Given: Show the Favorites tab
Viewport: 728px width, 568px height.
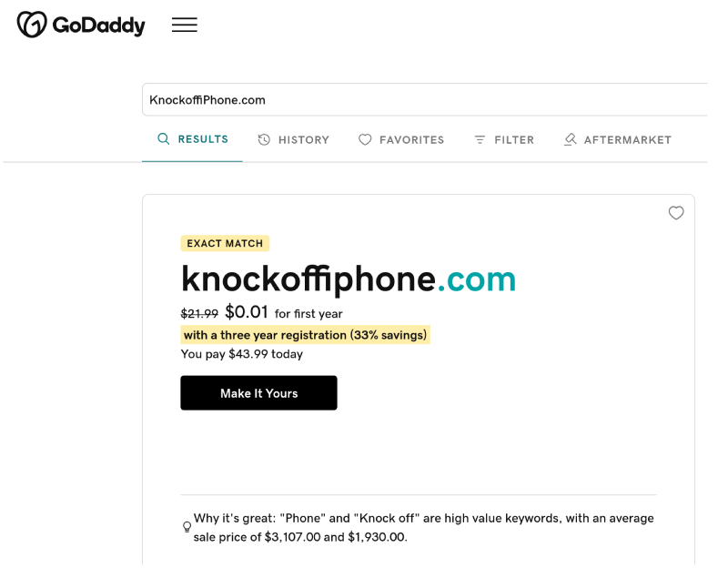Looking at the screenshot, I should (x=411, y=140).
